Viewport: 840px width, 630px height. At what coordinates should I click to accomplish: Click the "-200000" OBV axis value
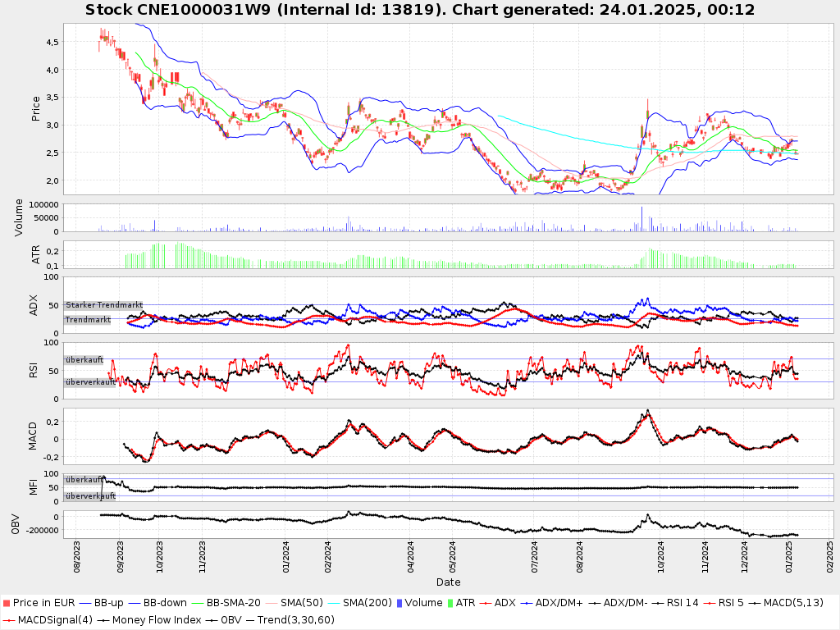(41, 531)
